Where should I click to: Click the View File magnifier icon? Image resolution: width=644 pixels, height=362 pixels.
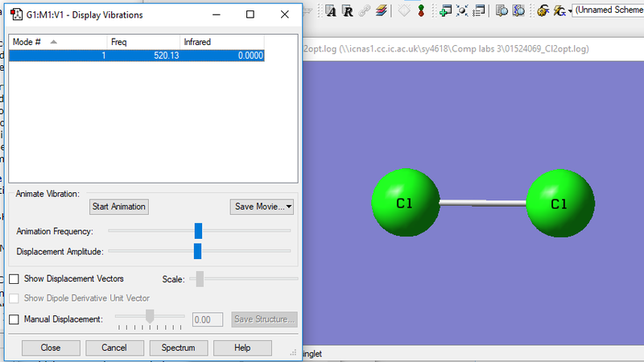pos(502,10)
